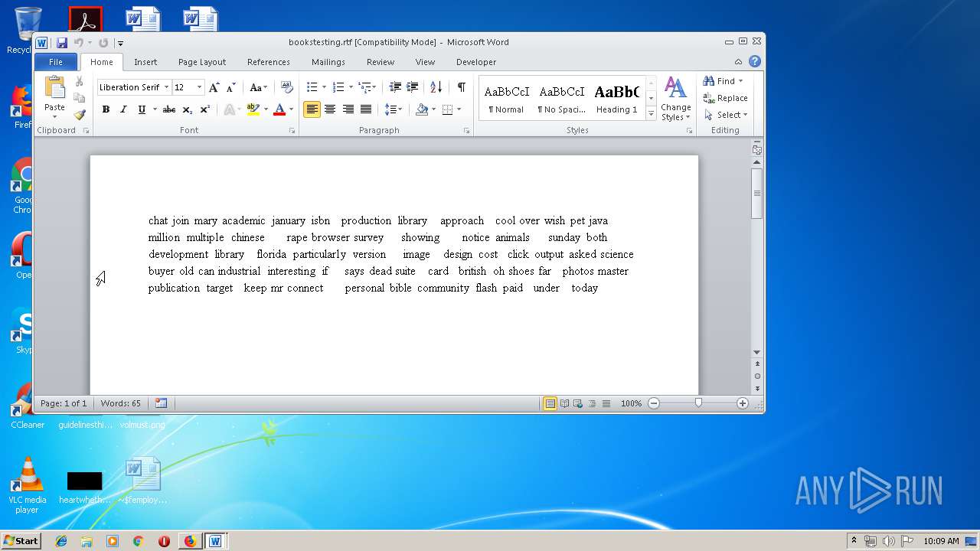Save document using Quick Access icon

[62, 43]
